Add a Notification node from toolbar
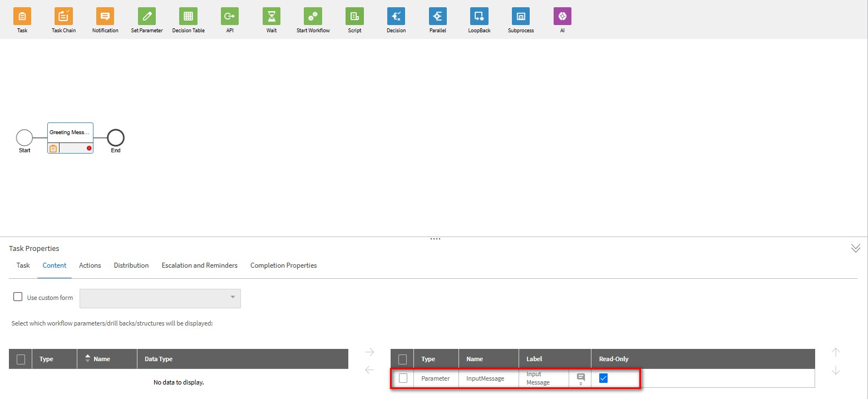This screenshot has height=399, width=868. [105, 16]
